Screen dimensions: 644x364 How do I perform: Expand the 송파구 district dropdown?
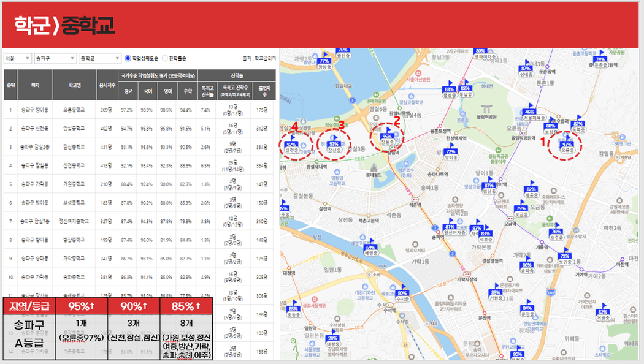pyautogui.click(x=55, y=58)
